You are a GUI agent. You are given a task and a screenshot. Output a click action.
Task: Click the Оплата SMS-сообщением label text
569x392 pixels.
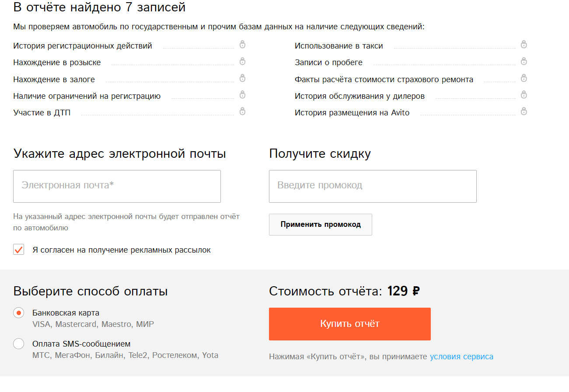click(x=81, y=344)
